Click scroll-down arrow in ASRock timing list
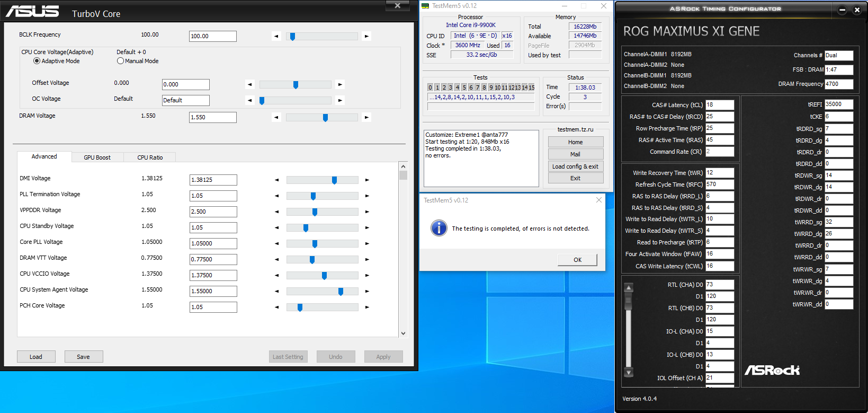This screenshot has height=413, width=868. [629, 373]
